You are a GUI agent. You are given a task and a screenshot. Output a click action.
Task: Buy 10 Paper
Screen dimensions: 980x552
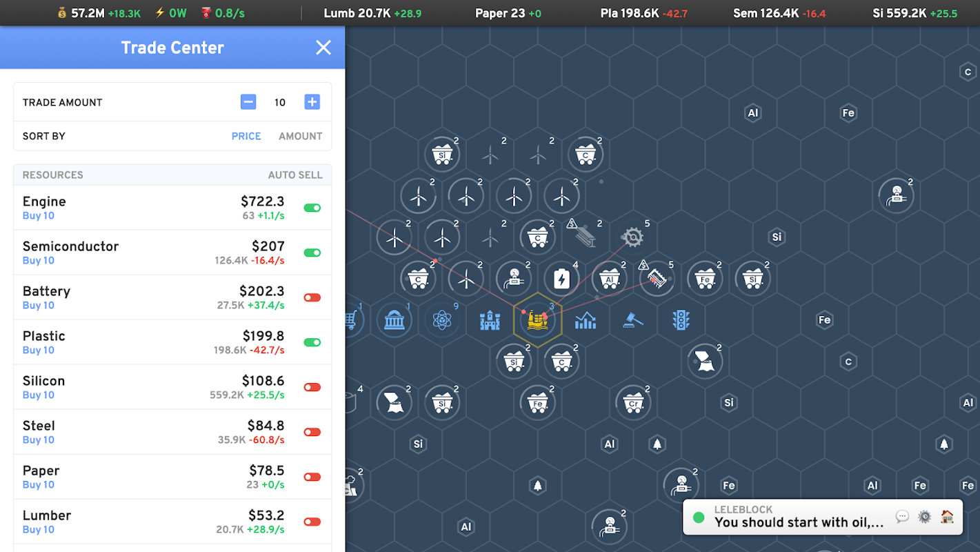pyautogui.click(x=39, y=485)
